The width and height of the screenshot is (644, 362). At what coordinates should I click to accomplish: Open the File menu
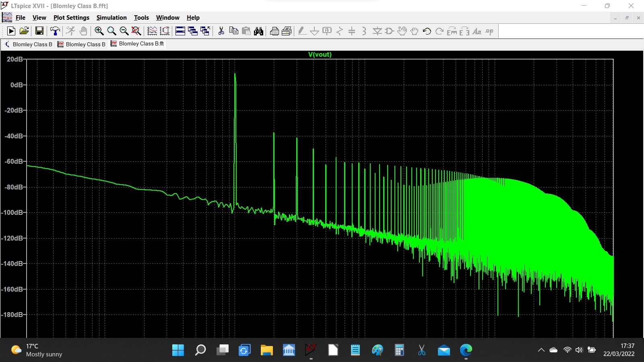21,18
